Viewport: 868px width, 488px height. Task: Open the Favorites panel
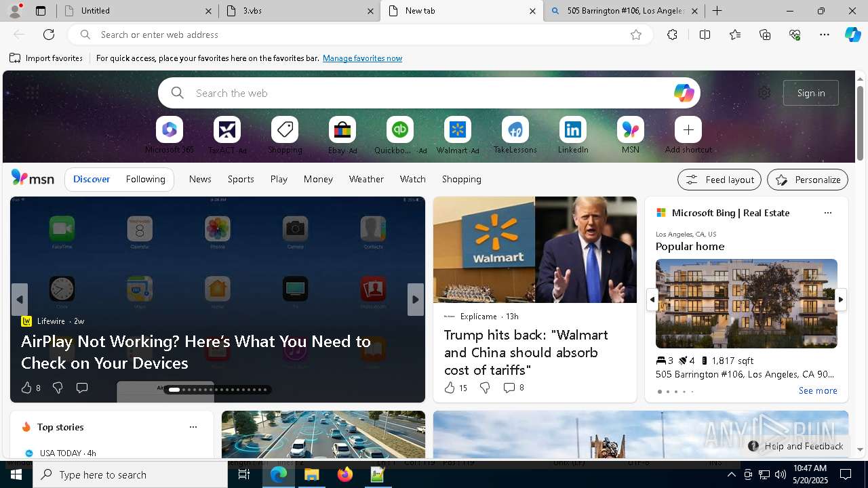[735, 35]
